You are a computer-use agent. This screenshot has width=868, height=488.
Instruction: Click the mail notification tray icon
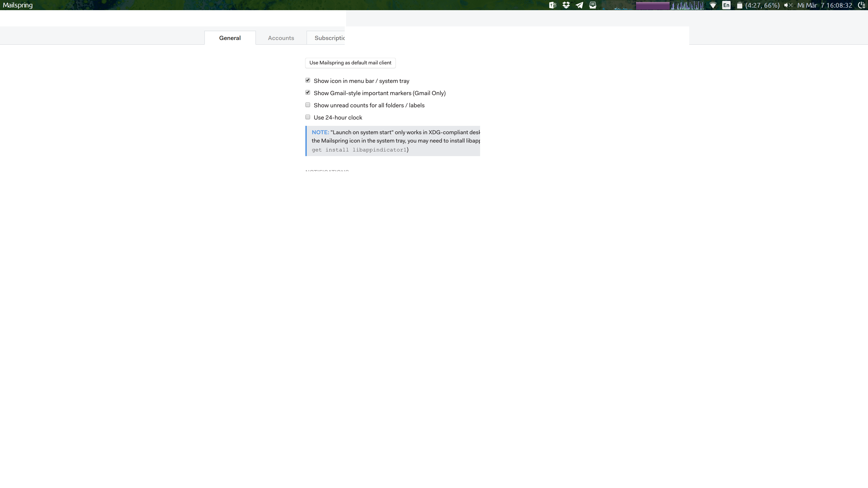(593, 5)
